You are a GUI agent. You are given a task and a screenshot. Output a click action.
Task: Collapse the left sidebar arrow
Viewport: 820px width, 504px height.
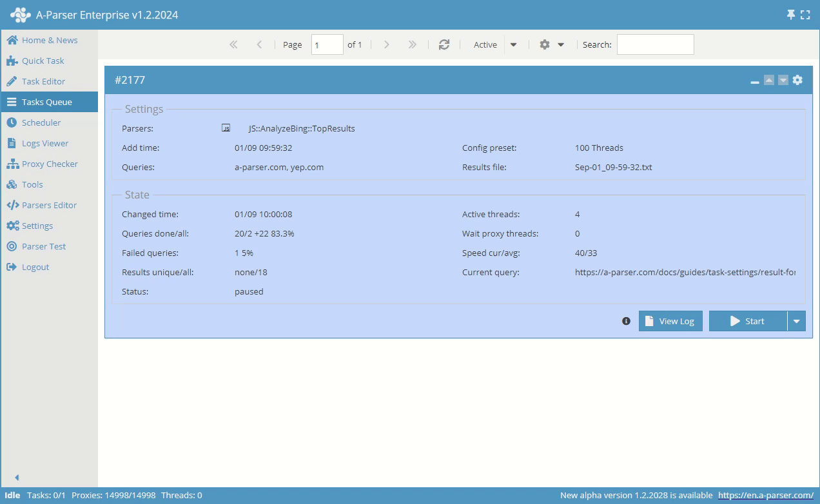[17, 478]
